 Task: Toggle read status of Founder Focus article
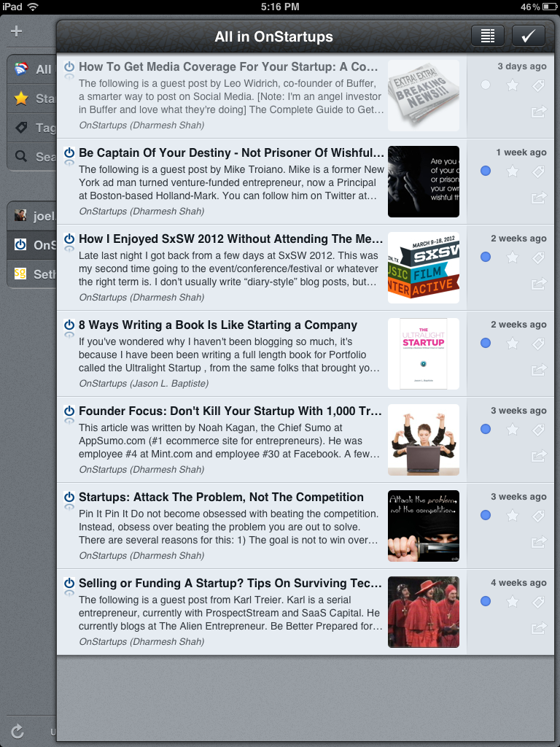tap(485, 429)
